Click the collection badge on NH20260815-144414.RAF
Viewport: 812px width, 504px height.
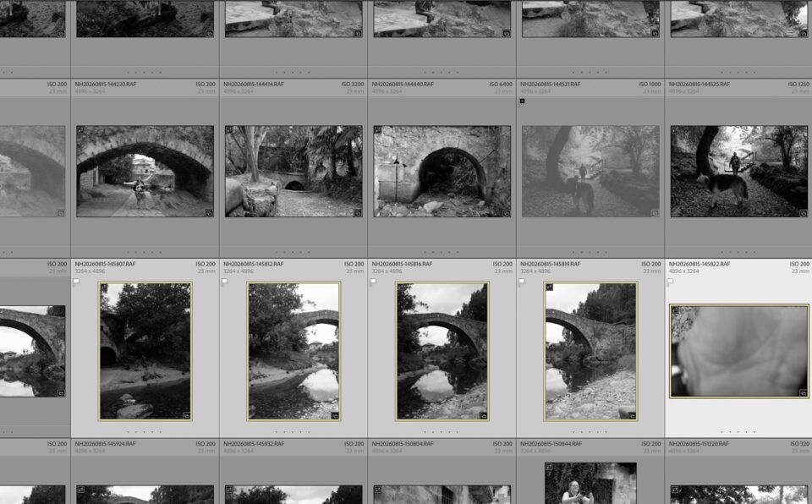[358, 213]
